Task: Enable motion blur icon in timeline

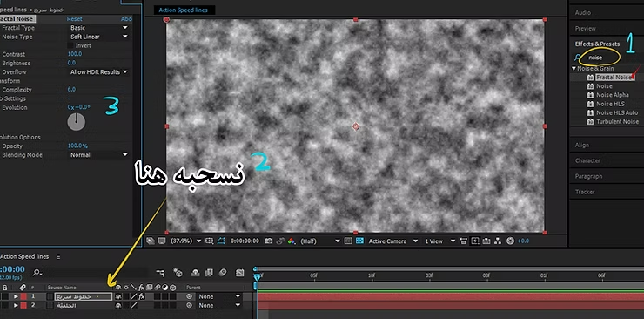Action: point(223,272)
